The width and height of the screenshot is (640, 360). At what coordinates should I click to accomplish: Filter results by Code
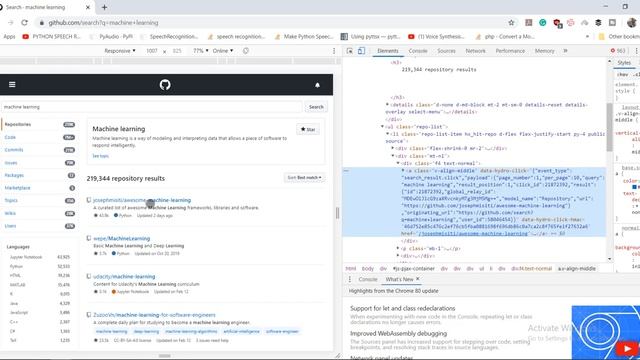tap(10, 137)
